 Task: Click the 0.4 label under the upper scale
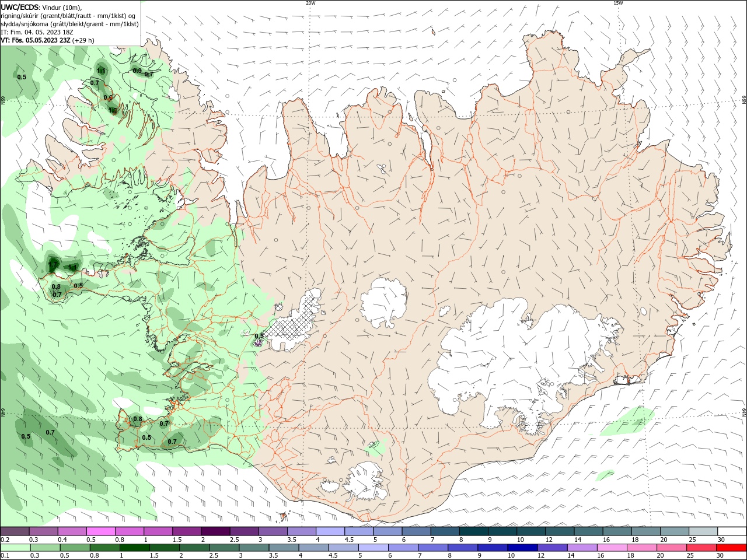[x=62, y=540]
